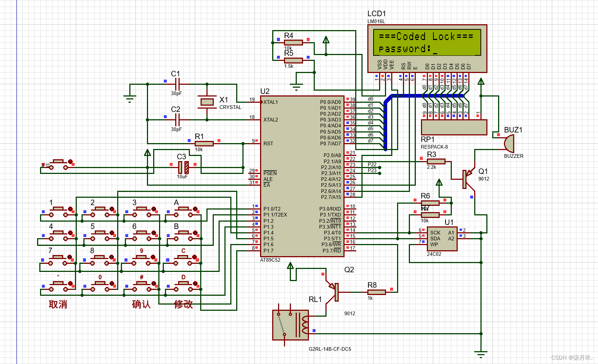Select resistor R5 1.5k
Image resolution: width=598 pixels, height=364 pixels.
(x=293, y=61)
